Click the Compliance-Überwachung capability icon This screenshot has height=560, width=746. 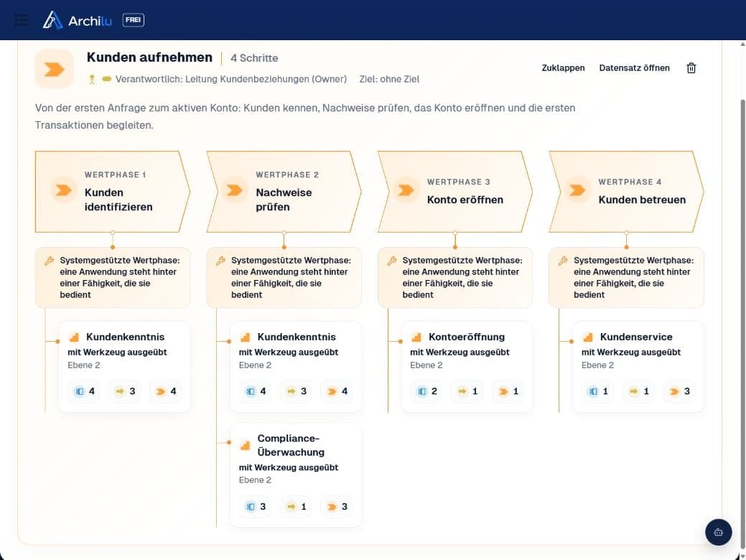click(245, 446)
